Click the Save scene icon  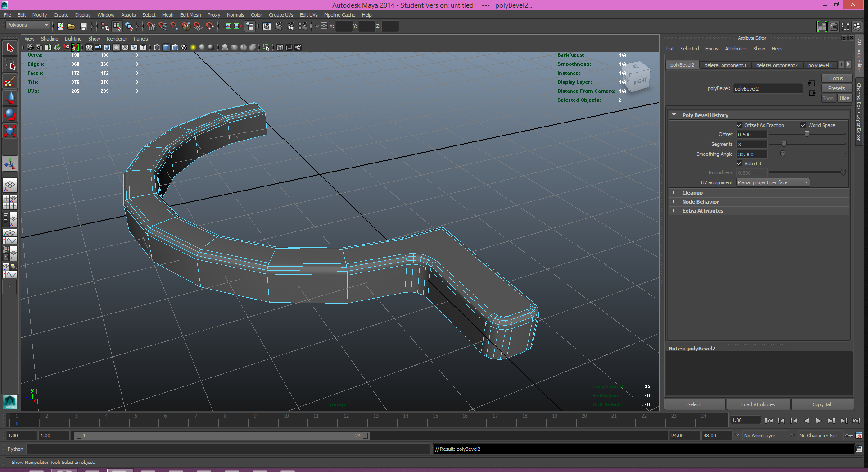83,26
